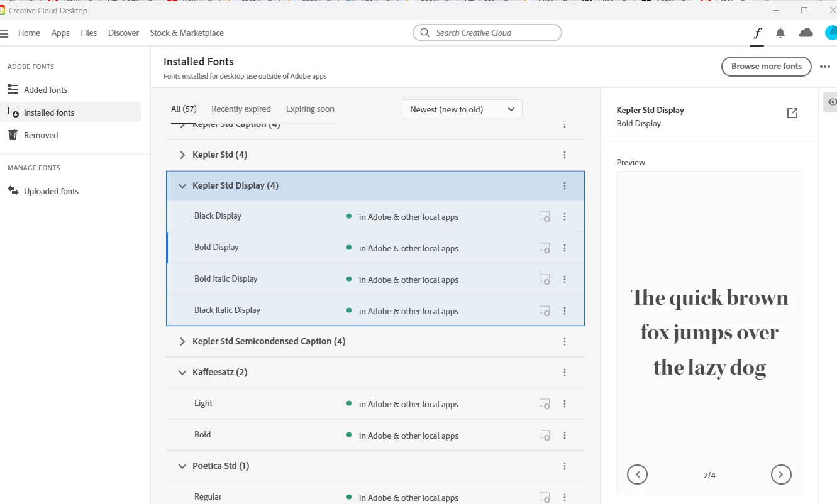837x504 pixels.
Task: Click the install icon for Kaffeesatz Bold
Action: coord(545,436)
